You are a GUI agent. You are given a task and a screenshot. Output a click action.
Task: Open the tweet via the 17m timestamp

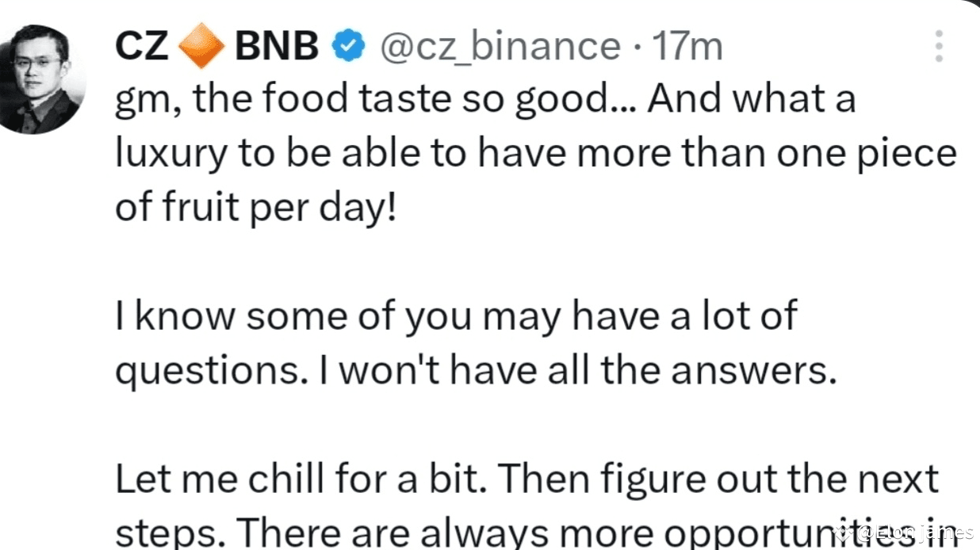687,46
